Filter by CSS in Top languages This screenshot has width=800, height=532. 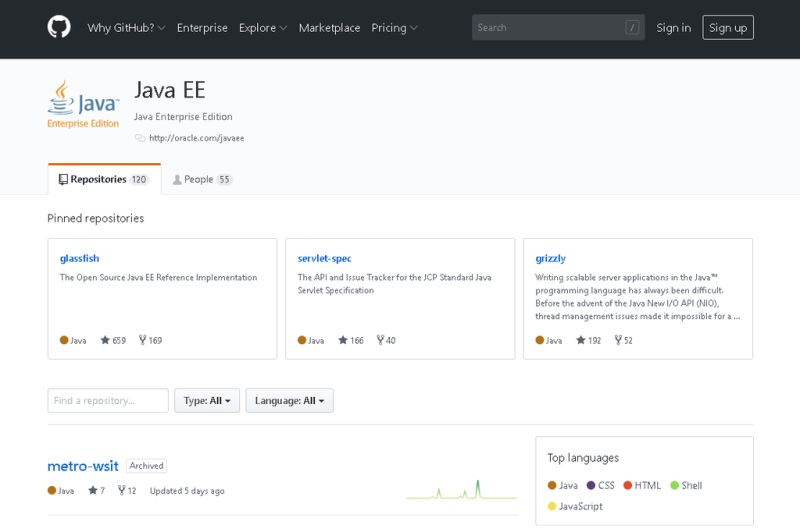coord(601,485)
